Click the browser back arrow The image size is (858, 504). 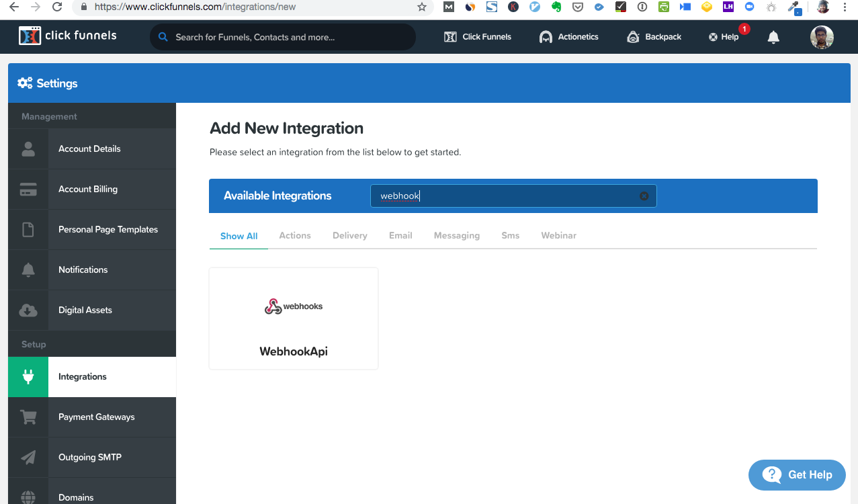point(13,7)
